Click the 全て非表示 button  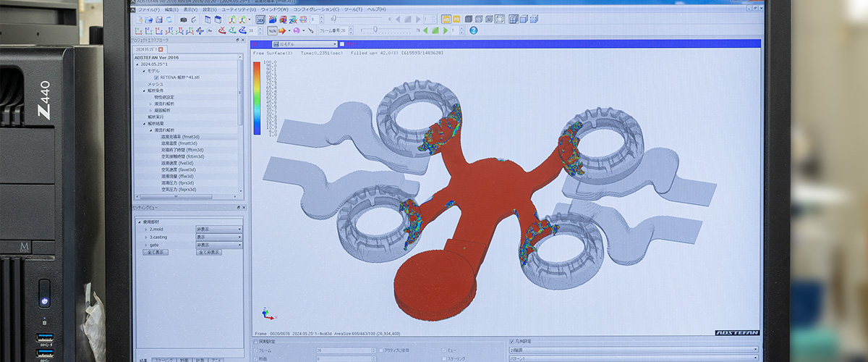208,253
